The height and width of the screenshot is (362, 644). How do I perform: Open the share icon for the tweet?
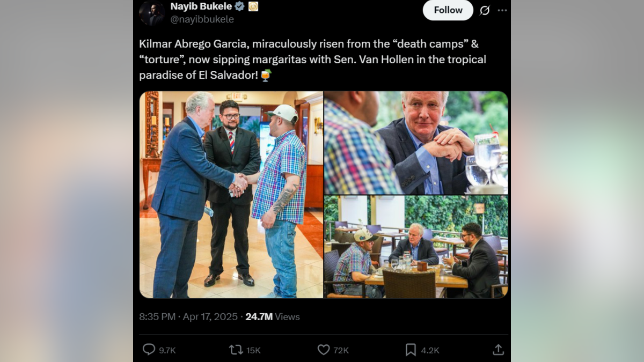(498, 350)
